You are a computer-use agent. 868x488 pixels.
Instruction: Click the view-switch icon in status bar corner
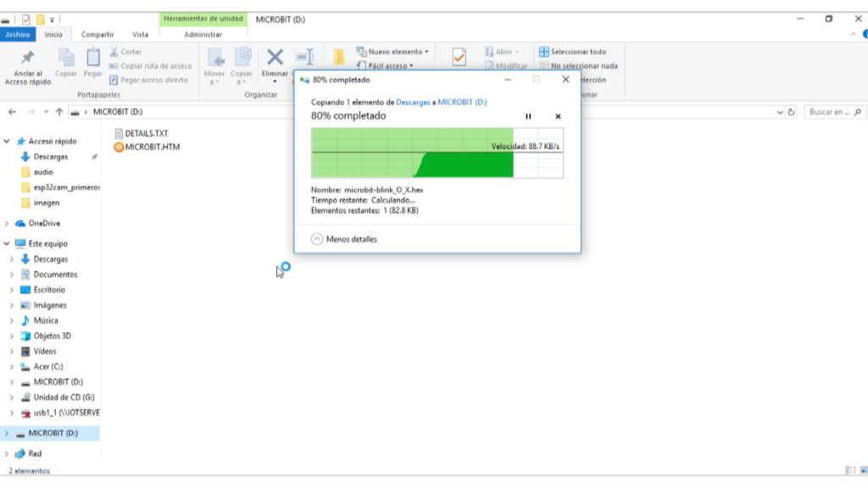pos(850,470)
